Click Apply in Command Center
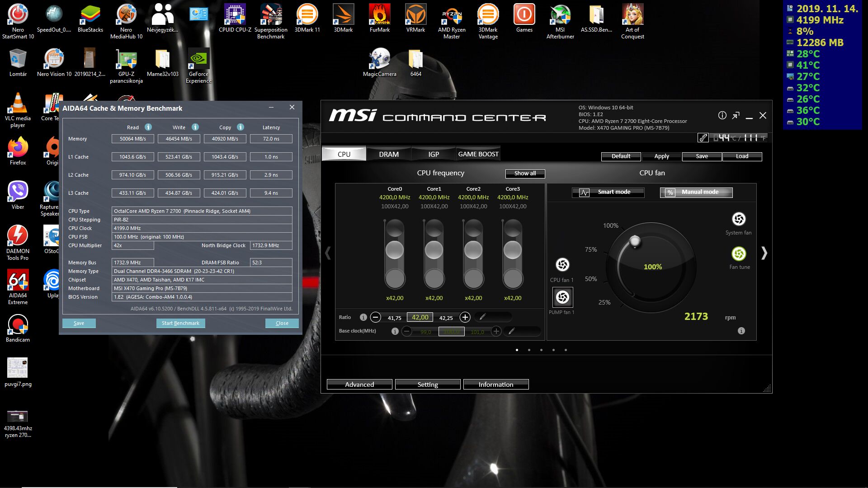This screenshot has width=868, height=488. pos(661,156)
